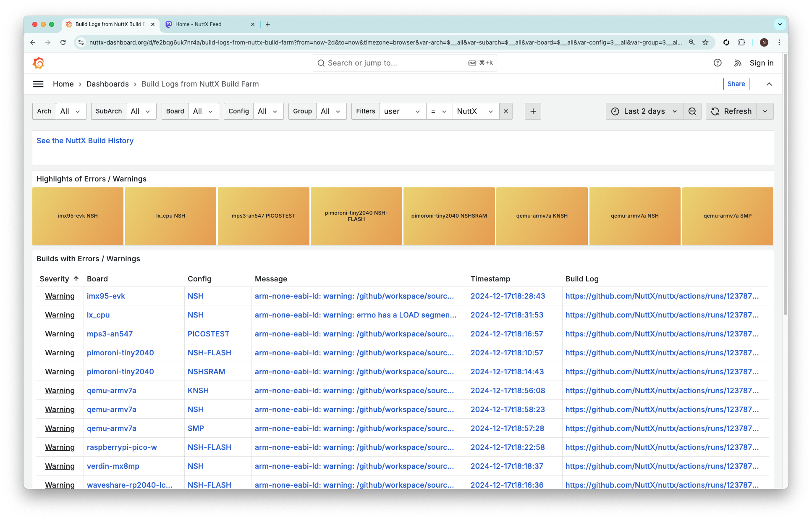Screen dimensions: 812x520
Task: Click browser back arrow
Action: pyautogui.click(x=33, y=42)
